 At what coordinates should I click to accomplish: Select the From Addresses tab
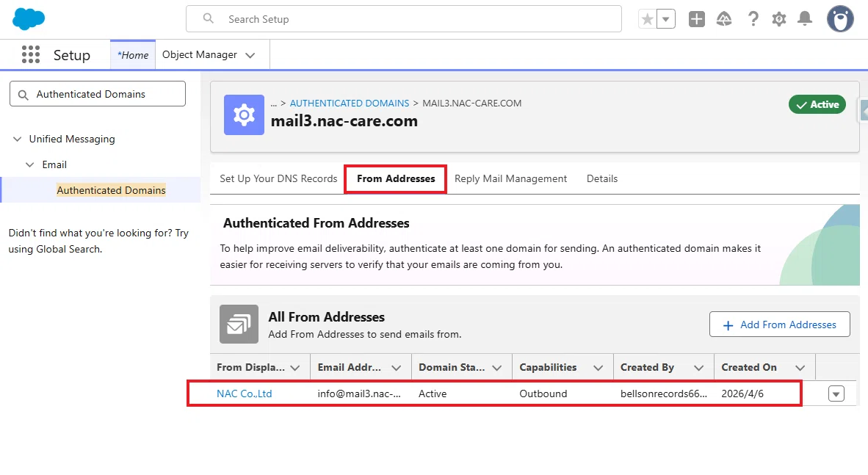click(x=396, y=178)
